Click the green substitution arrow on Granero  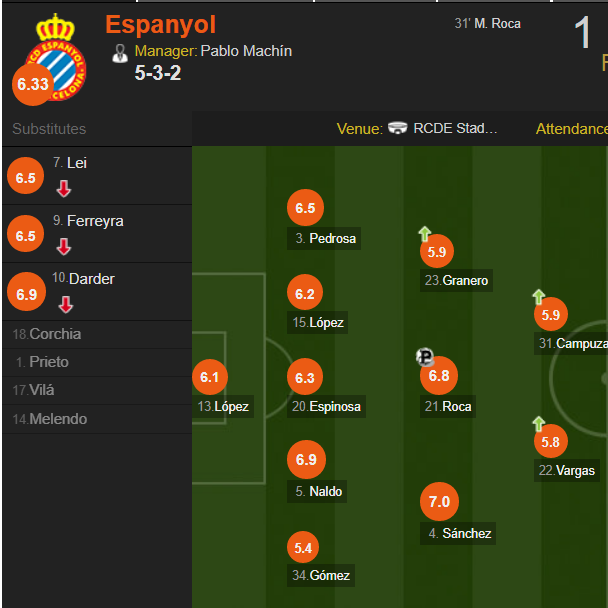coord(425,233)
